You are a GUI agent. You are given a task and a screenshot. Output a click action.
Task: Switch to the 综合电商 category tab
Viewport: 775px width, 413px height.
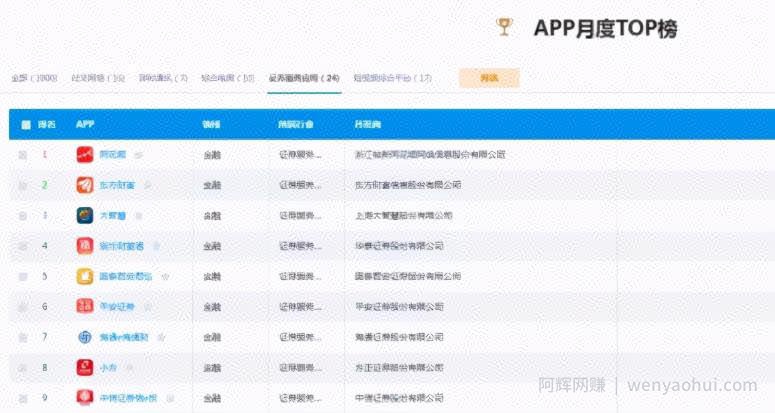click(228, 78)
